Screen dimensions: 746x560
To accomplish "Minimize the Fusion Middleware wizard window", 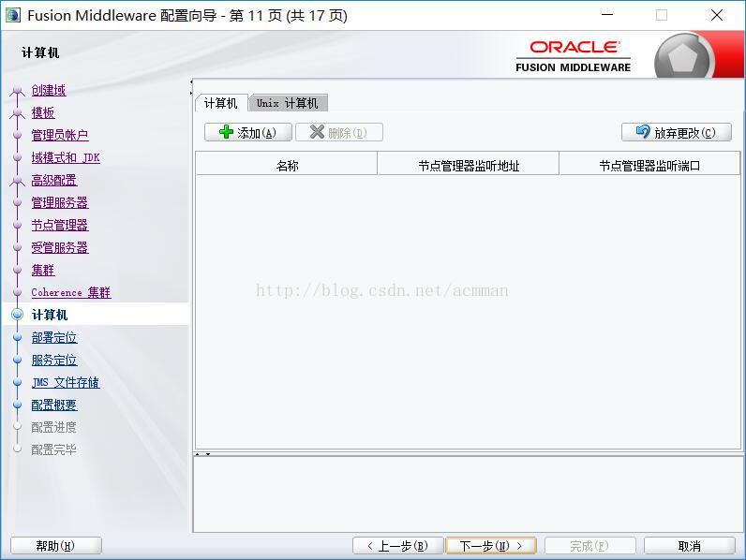I will click(607, 15).
